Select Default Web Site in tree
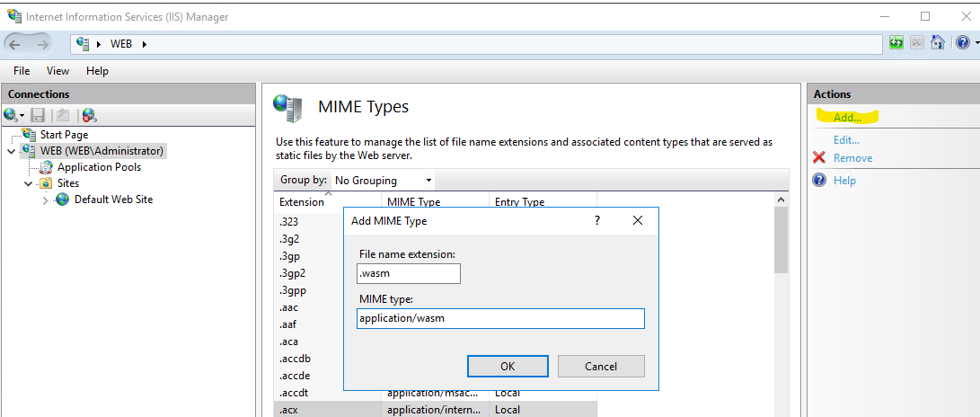 click(x=114, y=200)
